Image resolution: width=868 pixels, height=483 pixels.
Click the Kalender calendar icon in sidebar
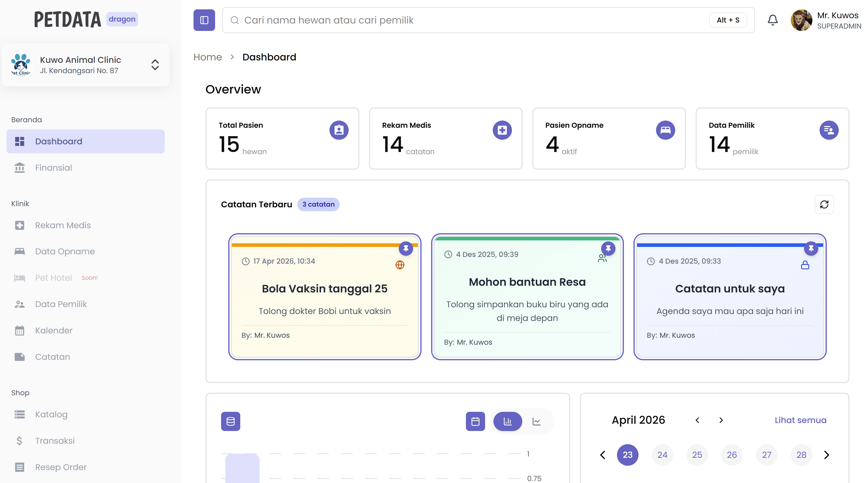pos(20,330)
